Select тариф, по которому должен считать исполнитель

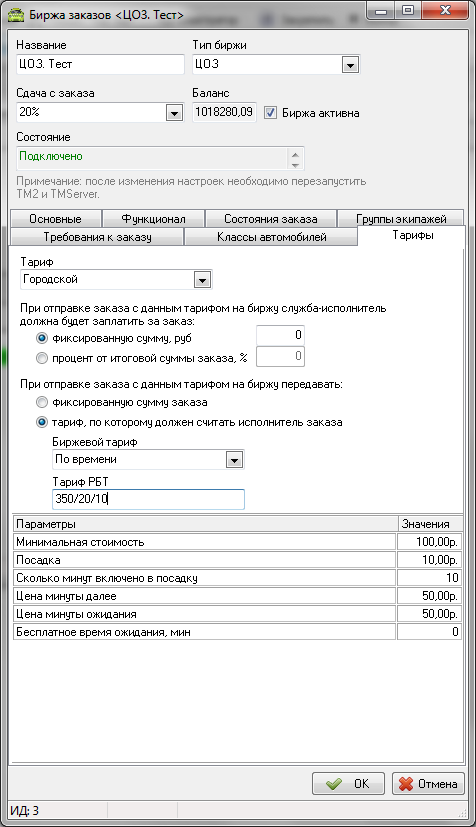pos(42,422)
